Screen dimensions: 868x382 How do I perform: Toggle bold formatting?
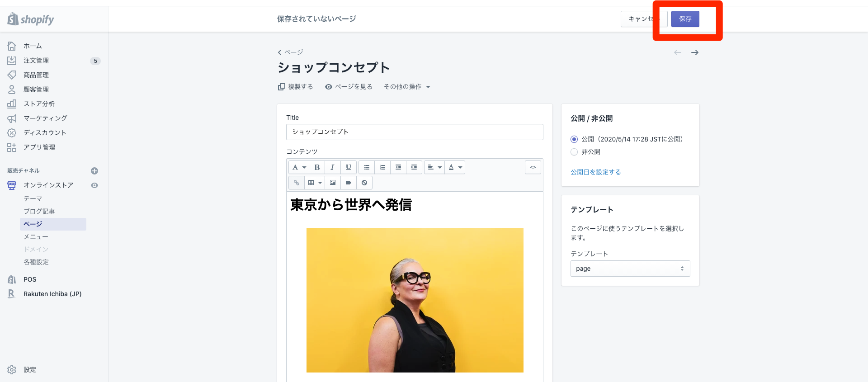317,167
